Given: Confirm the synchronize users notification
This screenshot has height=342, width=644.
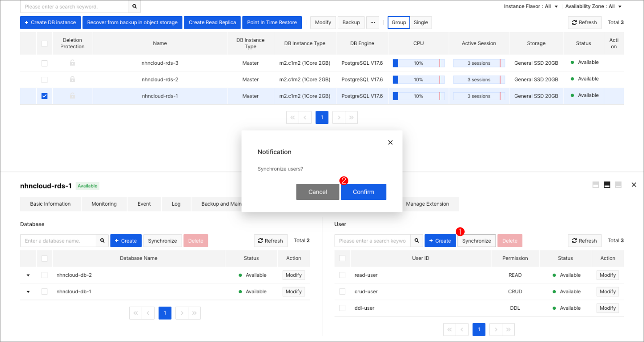Looking at the screenshot, I should pyautogui.click(x=363, y=191).
